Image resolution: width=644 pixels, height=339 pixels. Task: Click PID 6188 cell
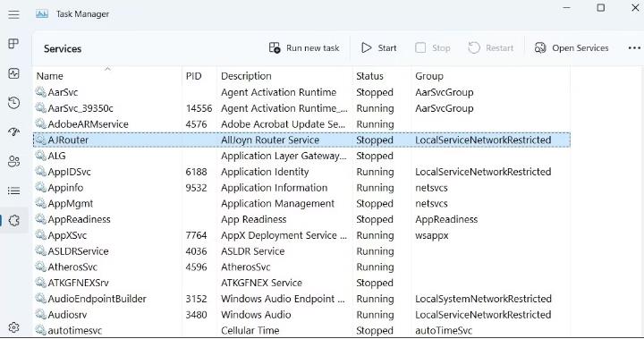pos(196,172)
